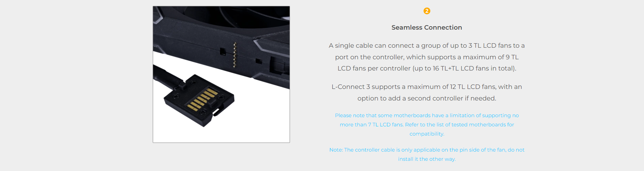Click the square slot right of the fan pins
This screenshot has height=171, width=644.
click(x=259, y=61)
